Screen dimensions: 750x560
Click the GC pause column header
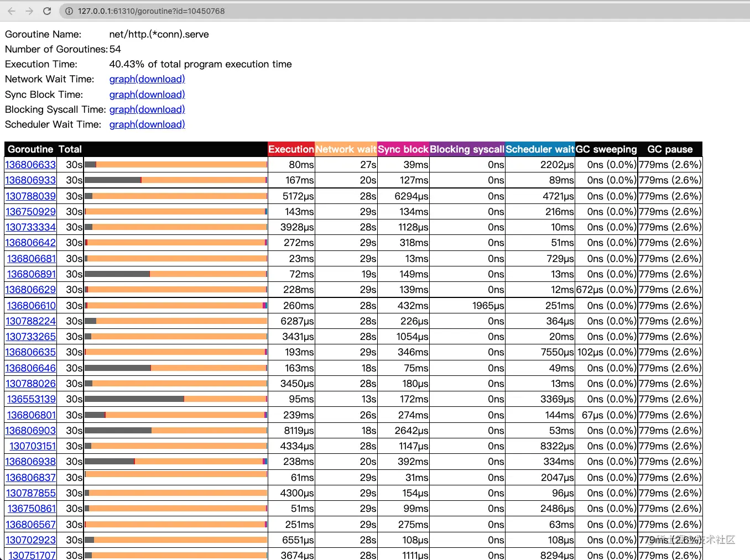[x=670, y=149]
